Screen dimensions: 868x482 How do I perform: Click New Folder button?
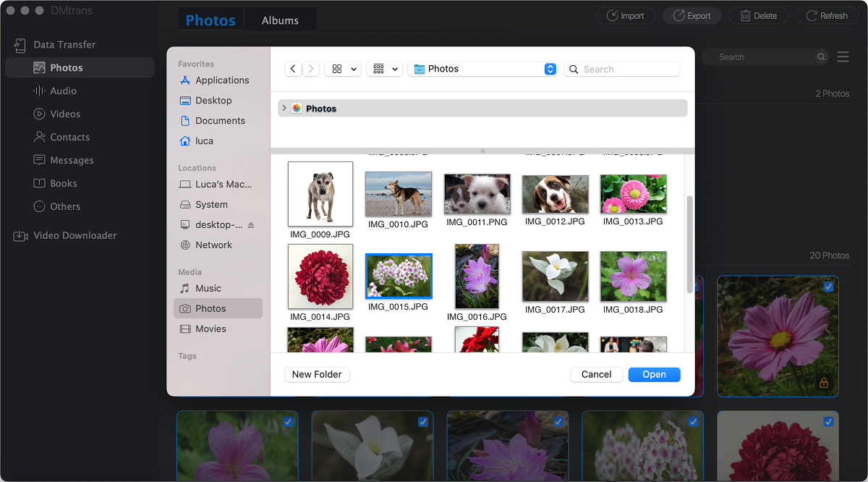tap(318, 374)
